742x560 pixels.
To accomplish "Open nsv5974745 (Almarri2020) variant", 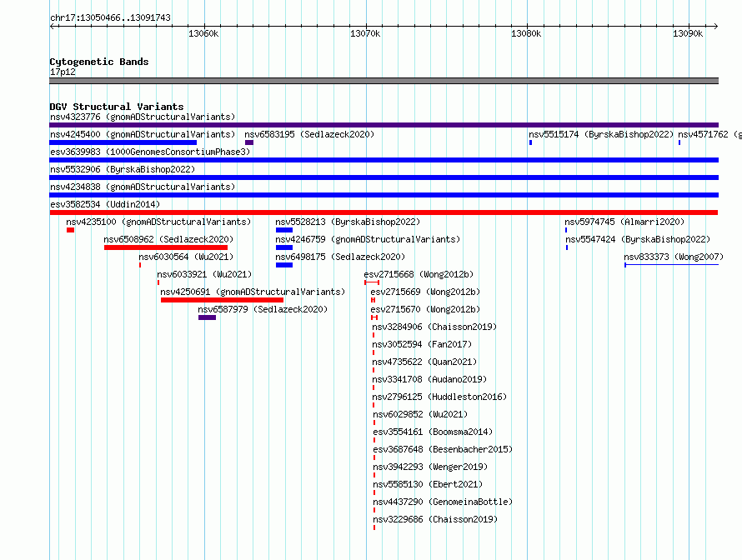I will (624, 222).
